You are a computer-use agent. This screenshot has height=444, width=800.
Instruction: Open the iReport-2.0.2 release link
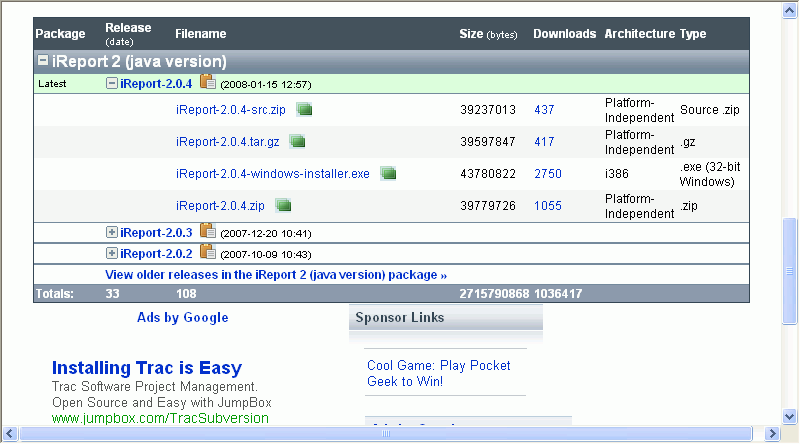156,254
